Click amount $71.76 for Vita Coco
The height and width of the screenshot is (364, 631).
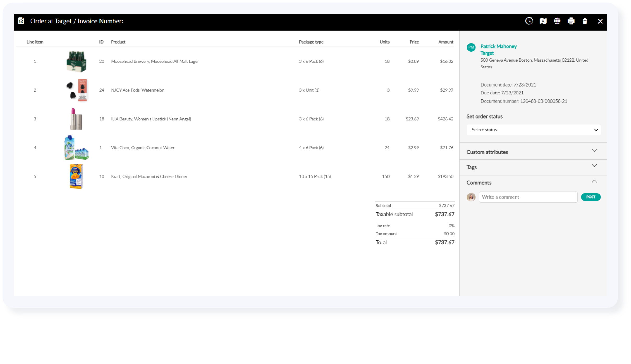click(x=446, y=148)
